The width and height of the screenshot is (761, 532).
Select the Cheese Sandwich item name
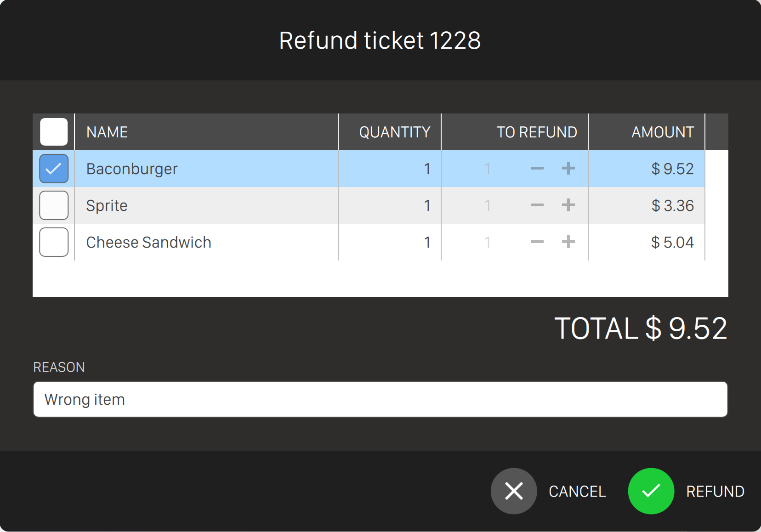[148, 242]
